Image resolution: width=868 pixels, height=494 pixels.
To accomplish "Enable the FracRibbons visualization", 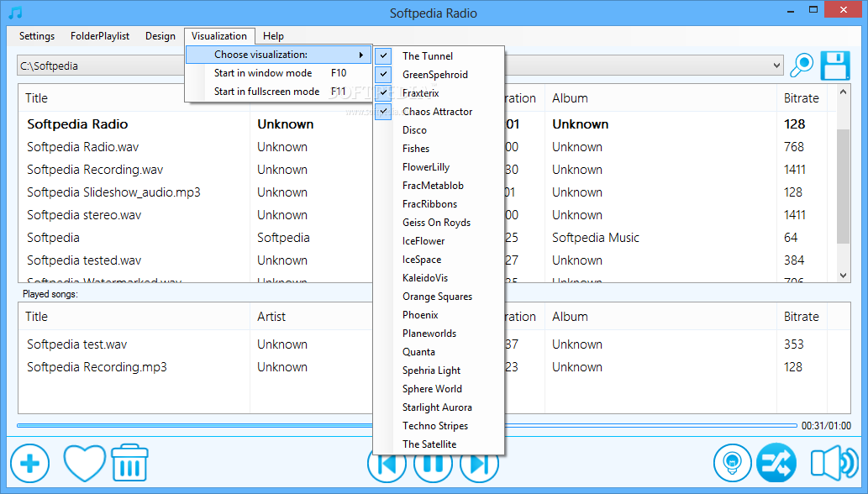I will click(x=439, y=203).
